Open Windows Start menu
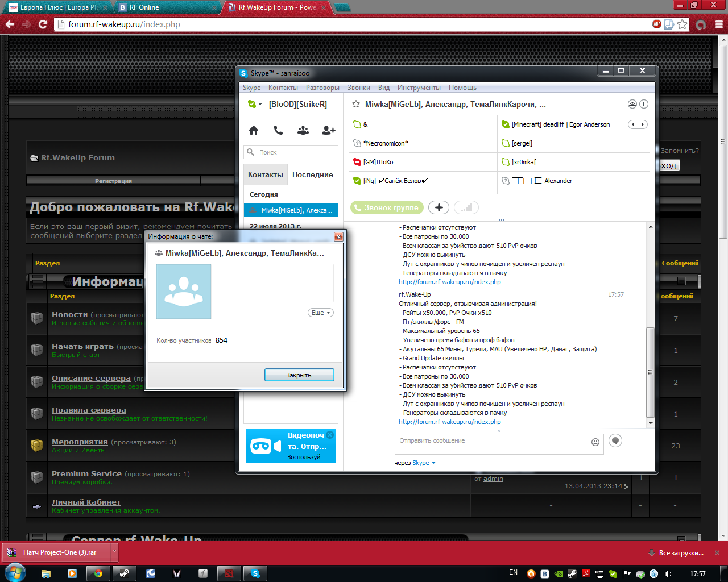This screenshot has width=728, height=582. (x=14, y=572)
